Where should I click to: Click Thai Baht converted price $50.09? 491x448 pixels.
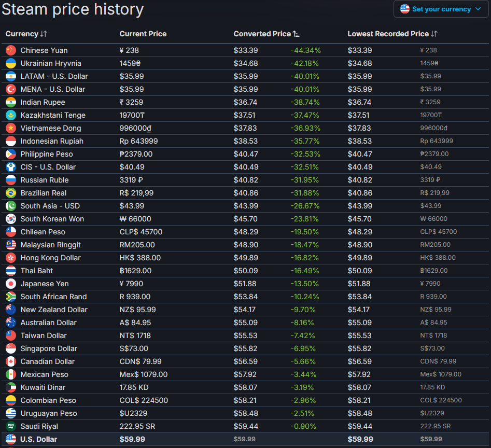click(246, 271)
